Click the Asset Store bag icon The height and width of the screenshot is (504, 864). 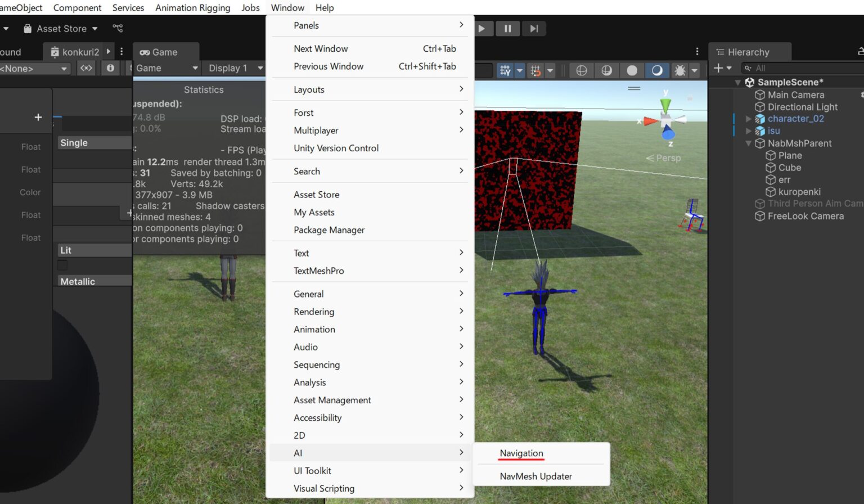coord(27,28)
